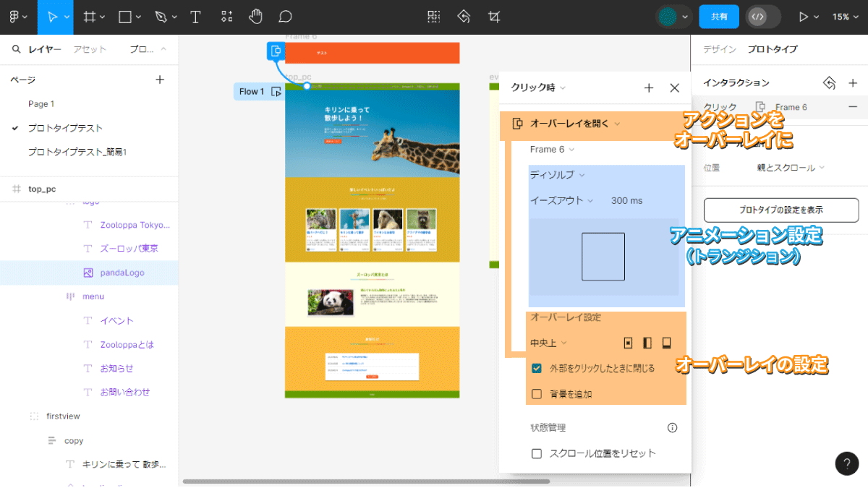Select the Comment tool
This screenshot has height=488, width=868.
pyautogui.click(x=285, y=17)
